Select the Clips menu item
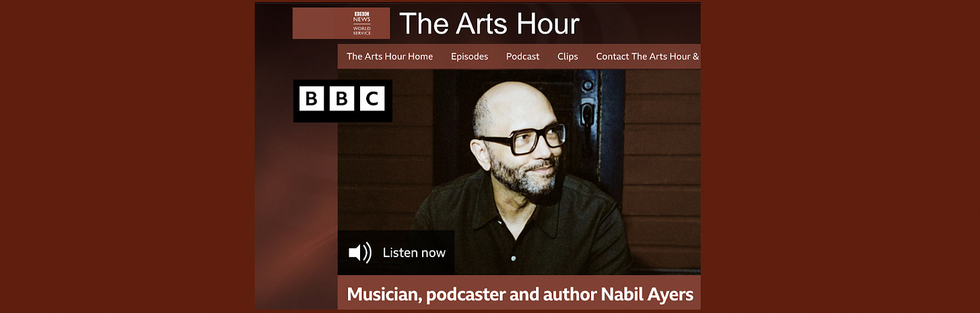Screen dimensions: 980x313 click(567, 57)
